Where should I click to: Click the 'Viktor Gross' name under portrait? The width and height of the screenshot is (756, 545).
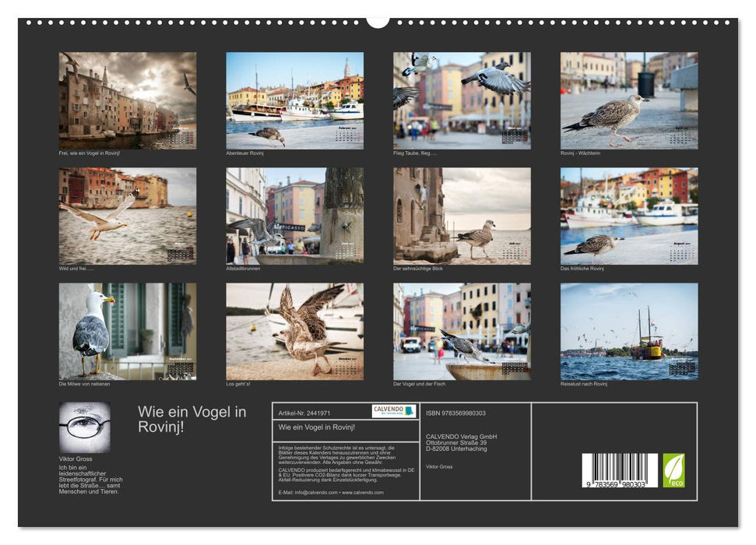[76, 459]
